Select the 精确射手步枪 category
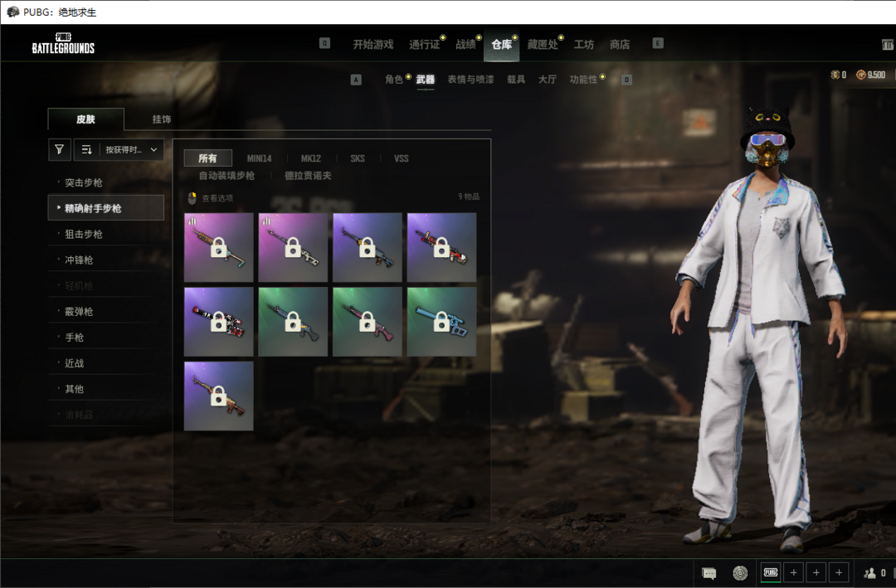 (105, 208)
